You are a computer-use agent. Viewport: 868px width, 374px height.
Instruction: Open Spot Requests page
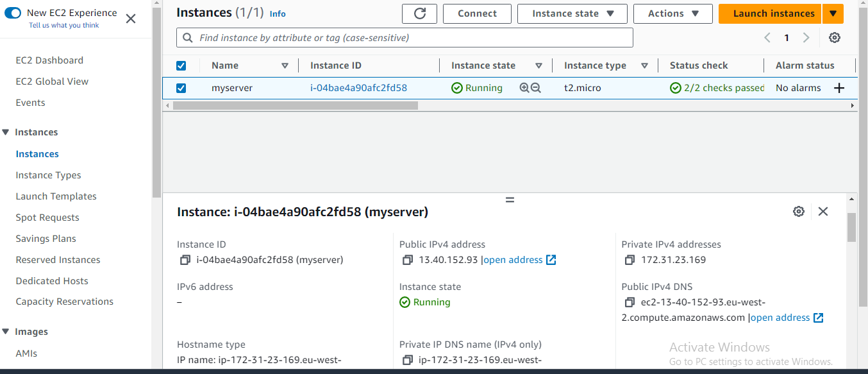47,217
